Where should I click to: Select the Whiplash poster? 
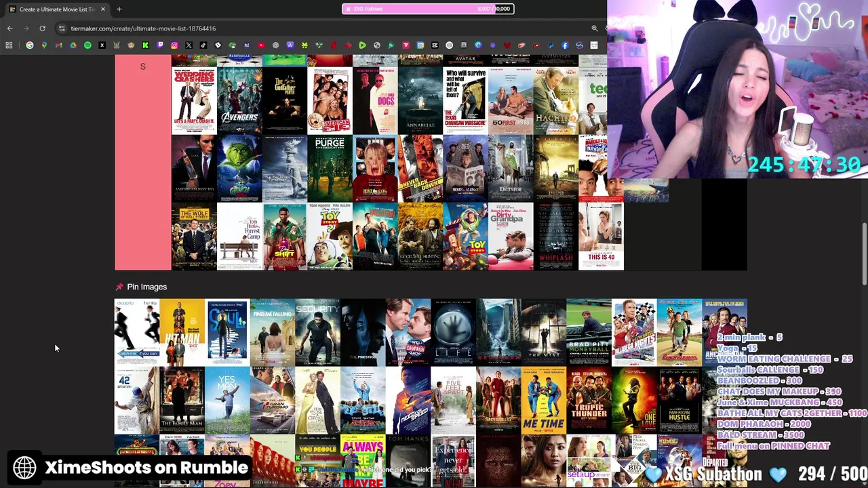556,236
